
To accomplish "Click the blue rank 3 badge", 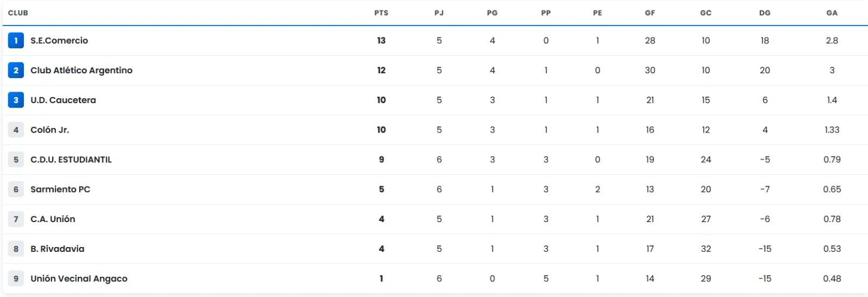I will (16, 100).
